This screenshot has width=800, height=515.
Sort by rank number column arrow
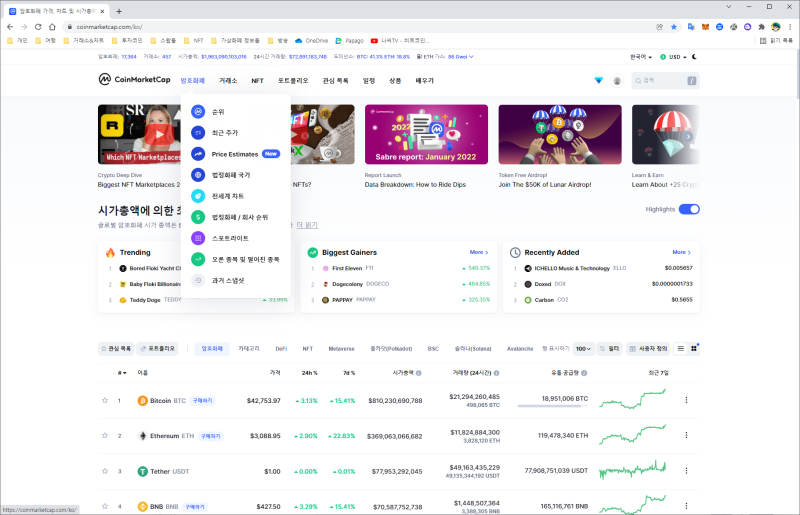(x=122, y=373)
